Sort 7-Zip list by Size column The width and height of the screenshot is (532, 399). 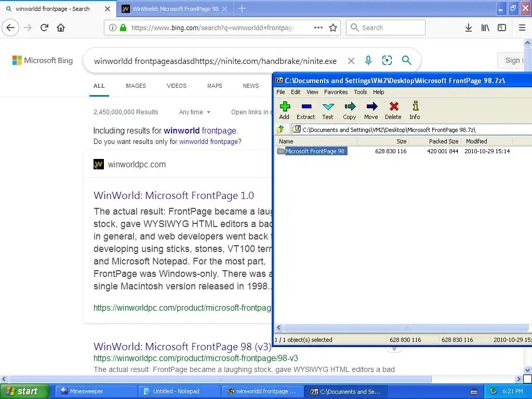coord(383,141)
